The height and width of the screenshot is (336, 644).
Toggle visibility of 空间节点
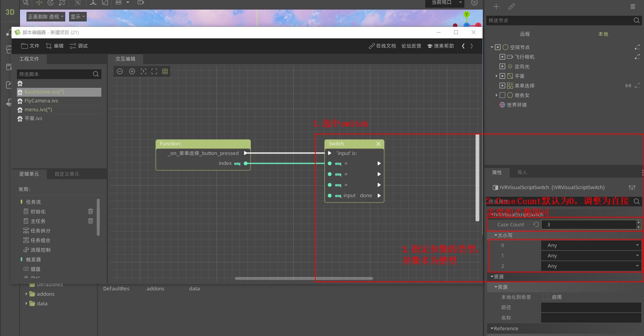click(498, 47)
